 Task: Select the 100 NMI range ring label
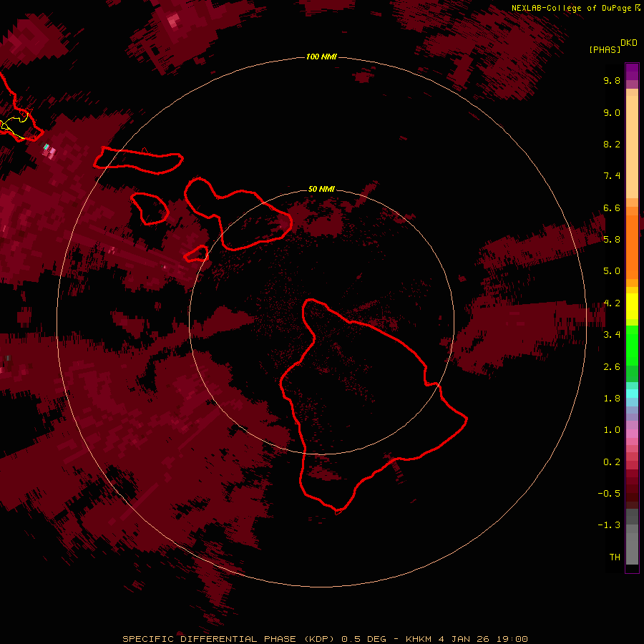point(321,57)
